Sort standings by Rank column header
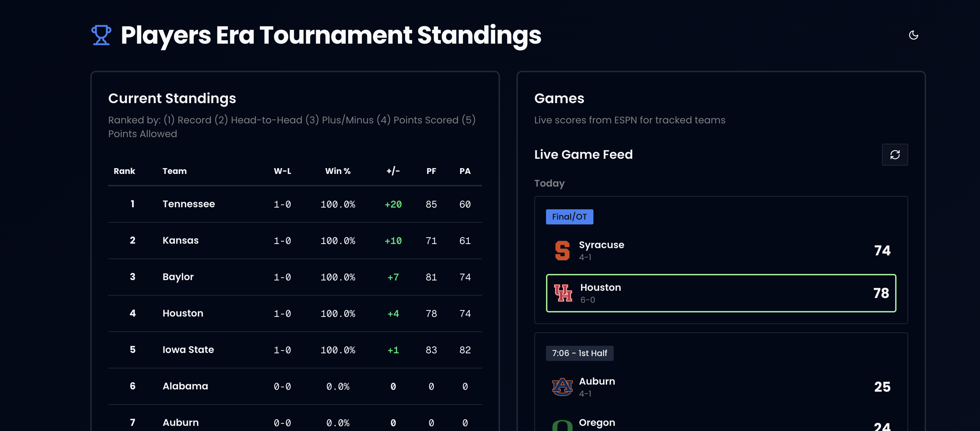The height and width of the screenshot is (431, 980). click(124, 171)
